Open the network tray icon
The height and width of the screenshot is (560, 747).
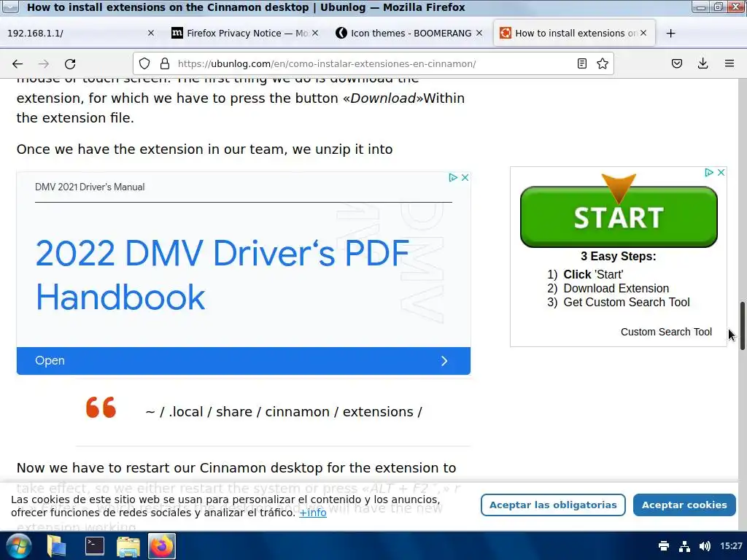[x=684, y=545]
